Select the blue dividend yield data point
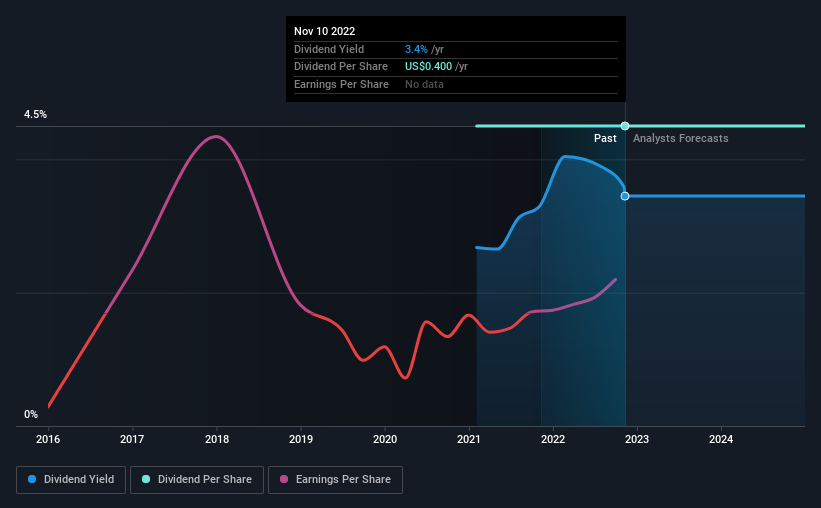This screenshot has height=508, width=821. point(625,196)
